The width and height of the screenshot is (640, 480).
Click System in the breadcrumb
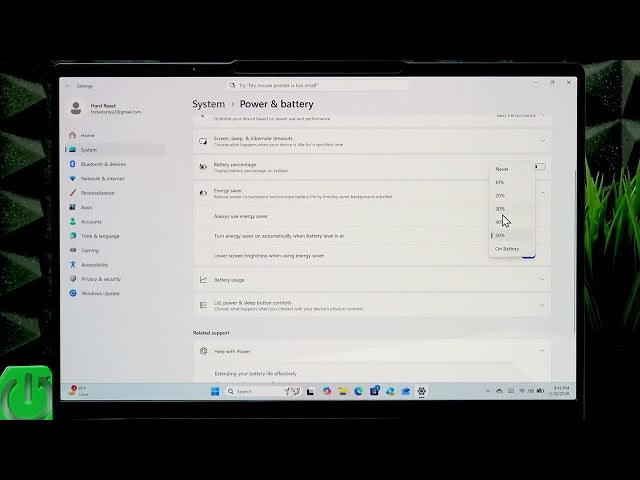209,104
